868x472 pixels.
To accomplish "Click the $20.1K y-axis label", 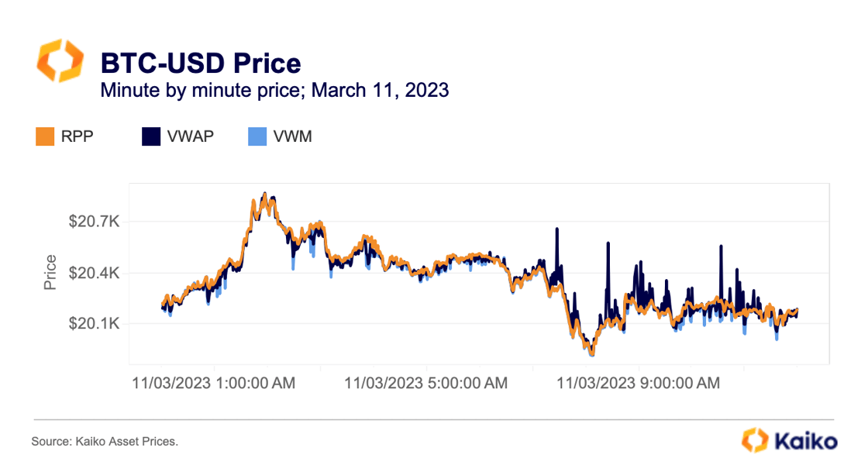I will [x=94, y=323].
